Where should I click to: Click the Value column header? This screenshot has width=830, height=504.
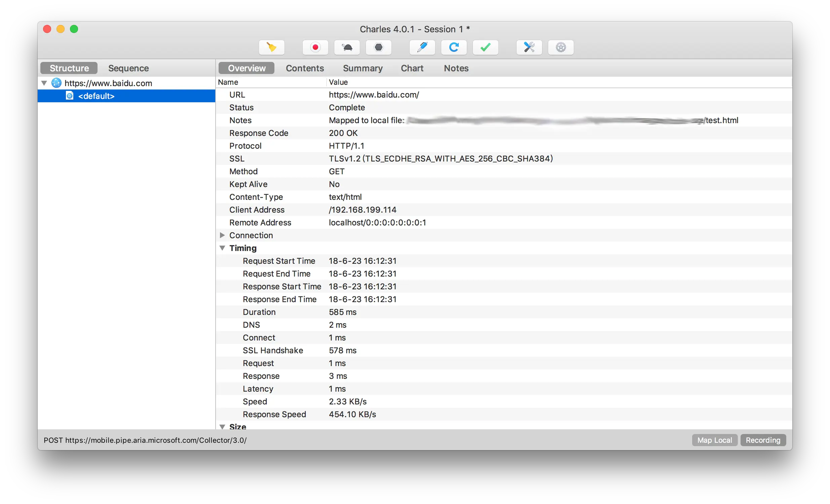coord(338,82)
